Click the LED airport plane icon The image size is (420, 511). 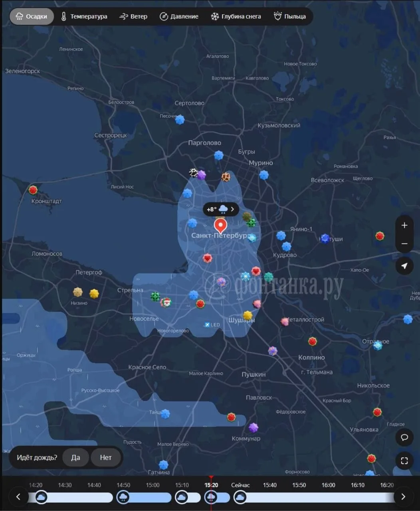[207, 325]
